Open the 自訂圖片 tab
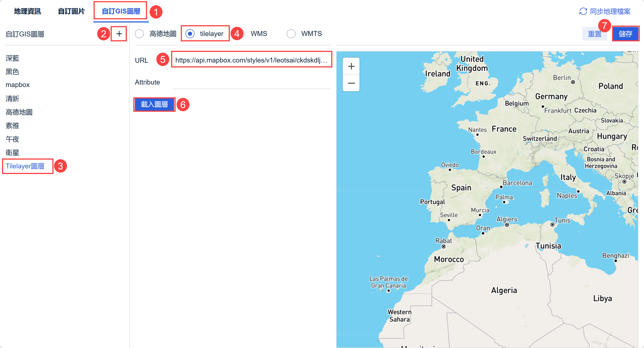This screenshot has height=348, width=644. point(71,11)
